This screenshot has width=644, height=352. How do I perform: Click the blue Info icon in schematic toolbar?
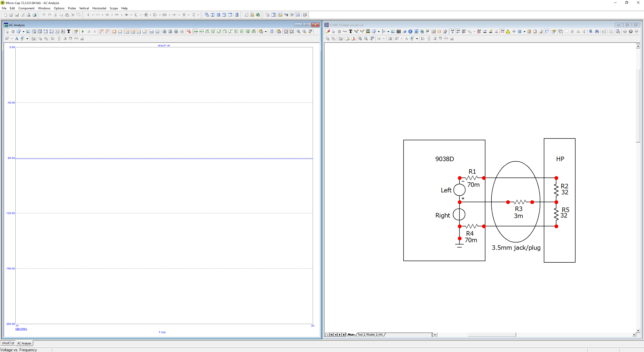point(410,31)
